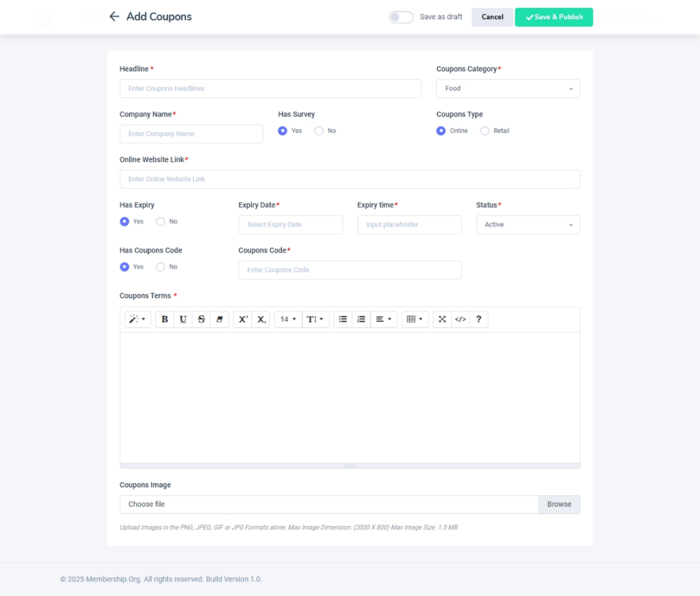Open the line height dropdown
This screenshot has height=596, width=700.
coord(315,319)
